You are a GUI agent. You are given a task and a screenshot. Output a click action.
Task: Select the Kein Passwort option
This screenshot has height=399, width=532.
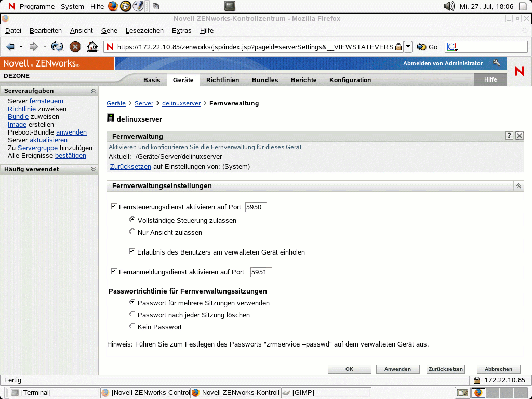coord(132,326)
